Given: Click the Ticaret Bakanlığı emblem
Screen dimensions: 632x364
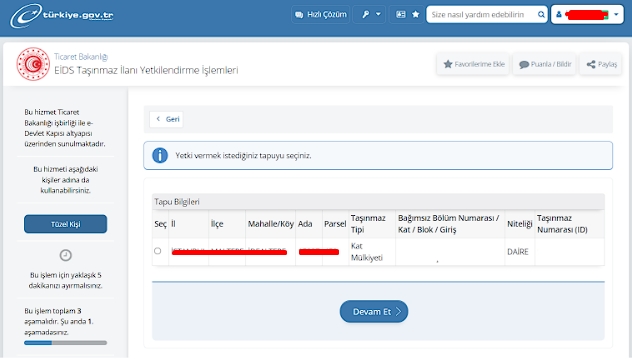Looking at the screenshot, I should click(33, 64).
